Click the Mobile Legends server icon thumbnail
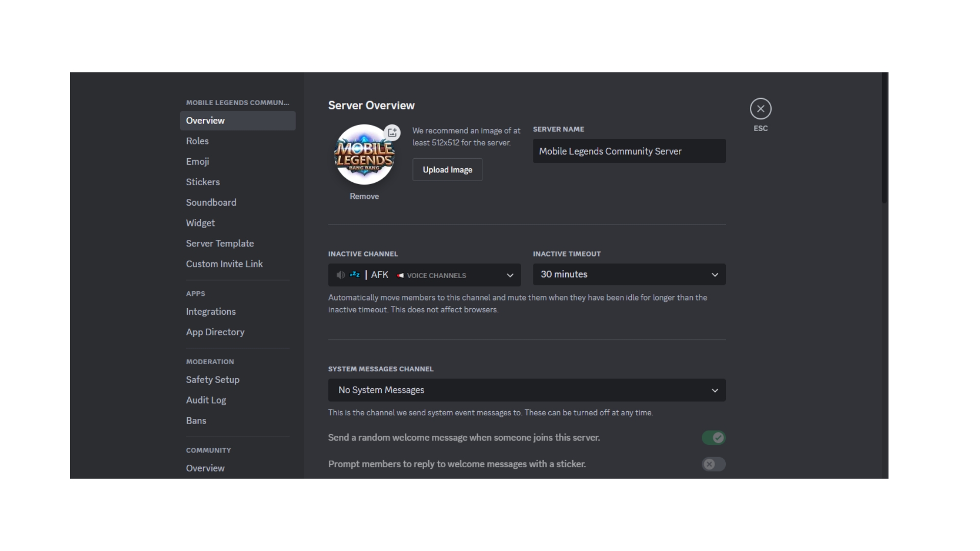980x551 pixels. 364,155
